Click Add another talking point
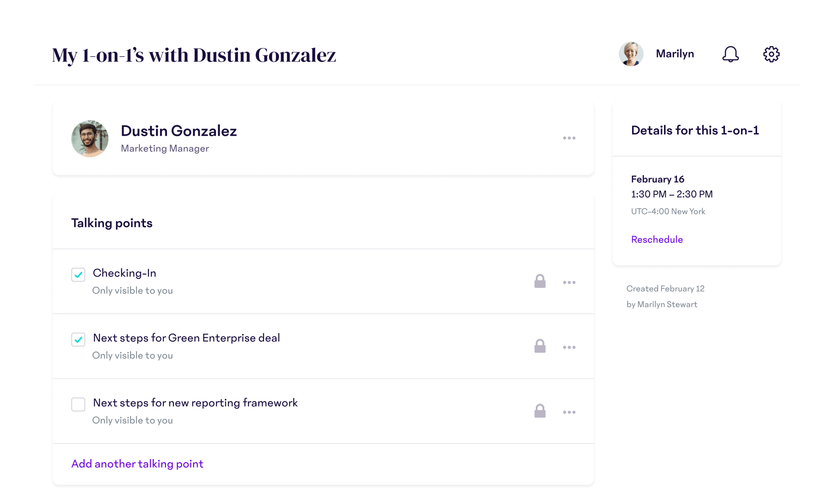Screen dimensions: 828x504 point(137,464)
